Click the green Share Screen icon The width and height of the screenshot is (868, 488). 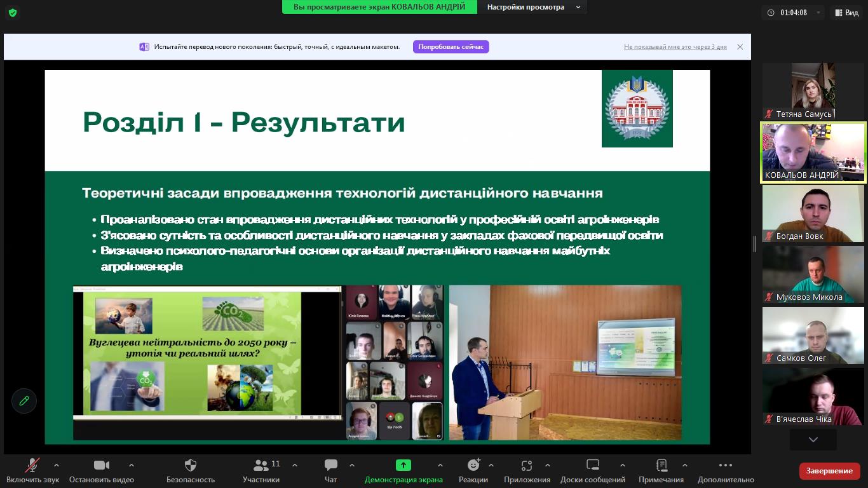(403, 465)
